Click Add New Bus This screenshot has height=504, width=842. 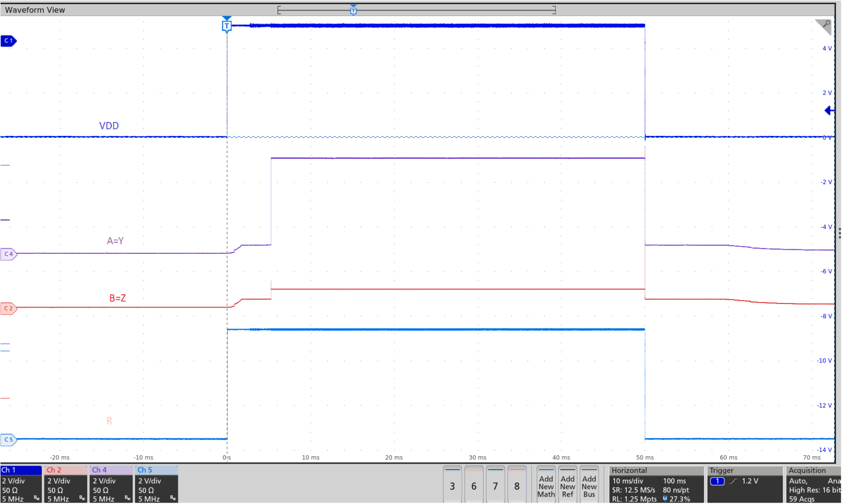click(590, 485)
